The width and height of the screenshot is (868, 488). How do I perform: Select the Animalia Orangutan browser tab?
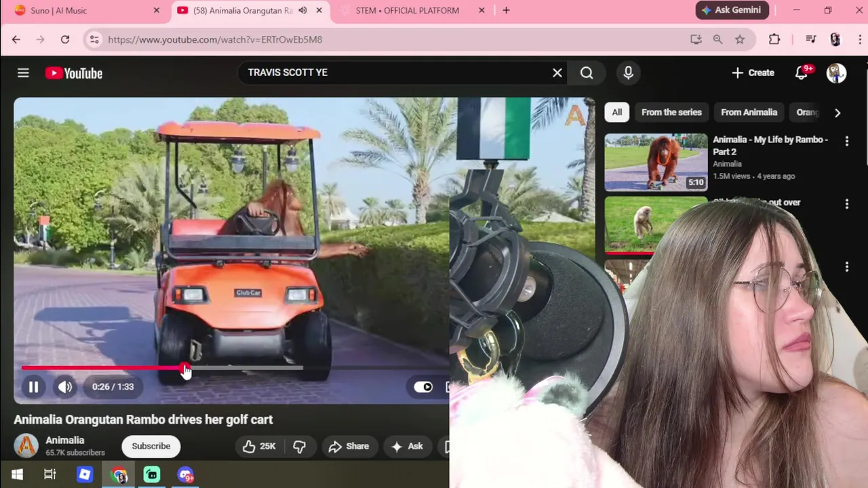[250, 10]
